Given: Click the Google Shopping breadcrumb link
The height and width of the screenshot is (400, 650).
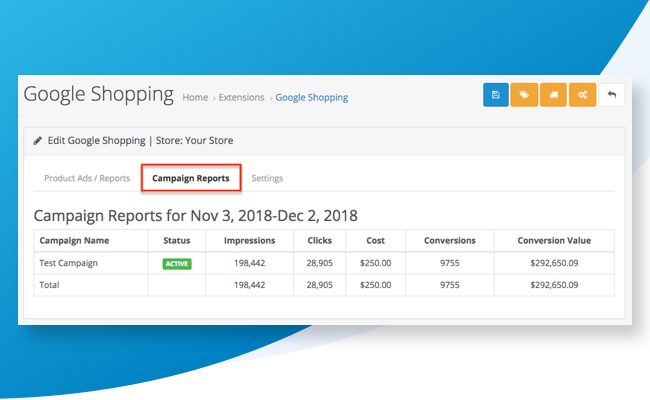Looking at the screenshot, I should tap(312, 97).
